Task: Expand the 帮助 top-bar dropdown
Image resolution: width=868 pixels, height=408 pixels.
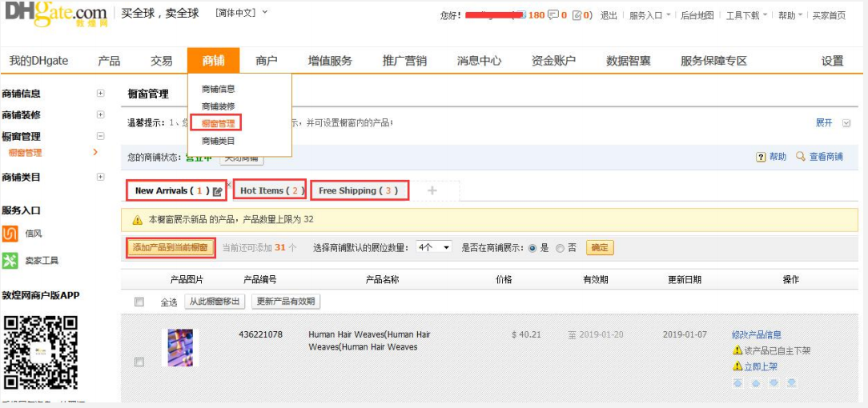Action: tap(790, 15)
